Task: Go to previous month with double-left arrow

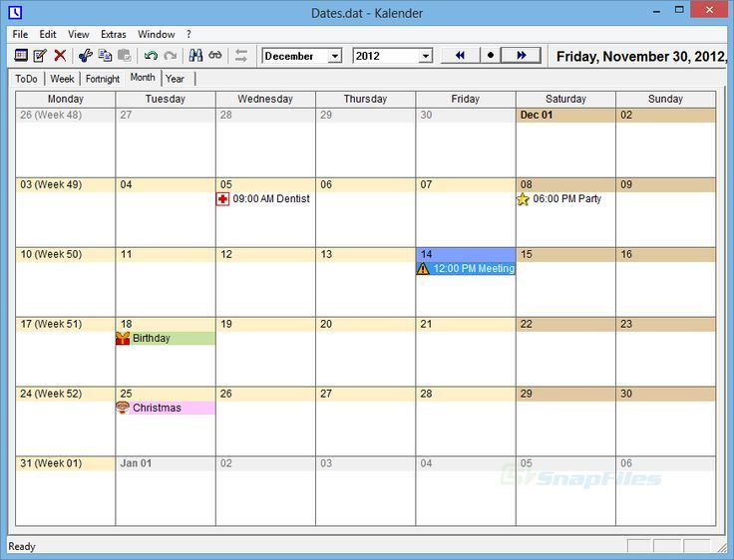Action: pos(461,55)
